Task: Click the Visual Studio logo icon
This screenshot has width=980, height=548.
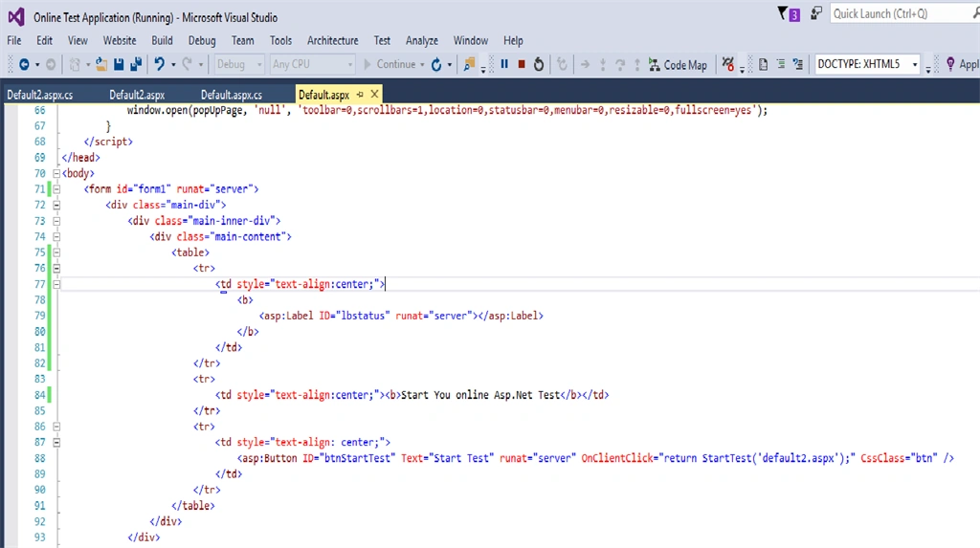Action: click(x=16, y=17)
